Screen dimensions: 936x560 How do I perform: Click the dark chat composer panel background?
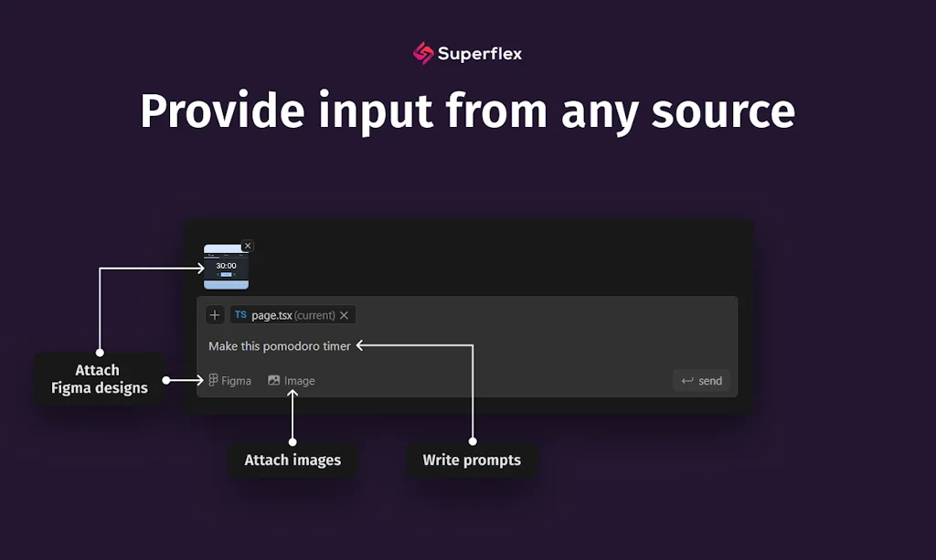click(x=594, y=256)
